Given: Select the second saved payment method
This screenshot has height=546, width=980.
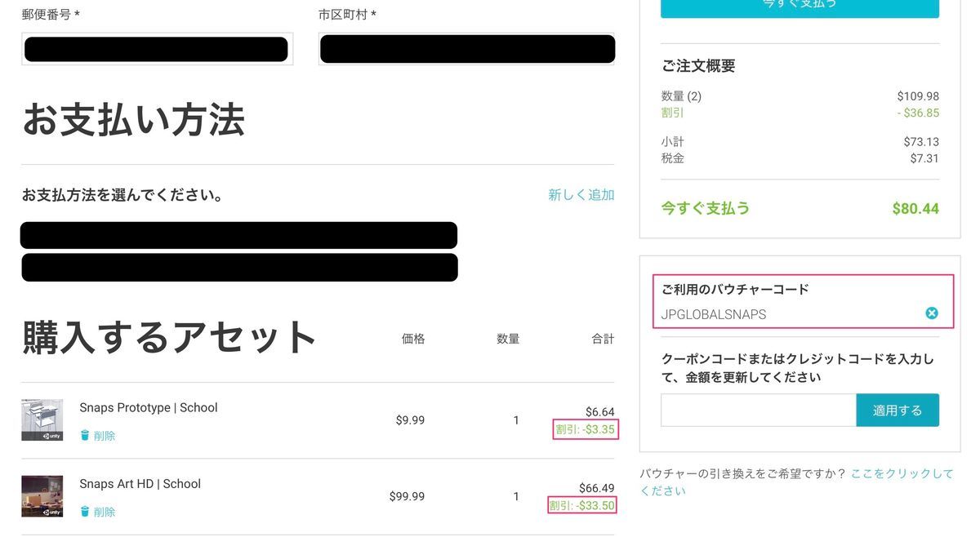Looking at the screenshot, I should point(239,268).
